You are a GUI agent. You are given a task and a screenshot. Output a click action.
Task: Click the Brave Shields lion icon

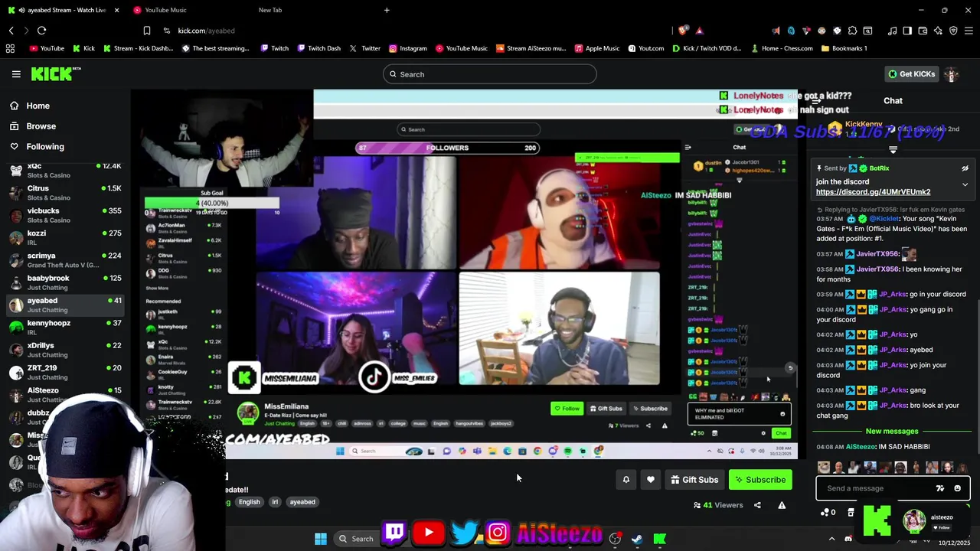(x=683, y=31)
